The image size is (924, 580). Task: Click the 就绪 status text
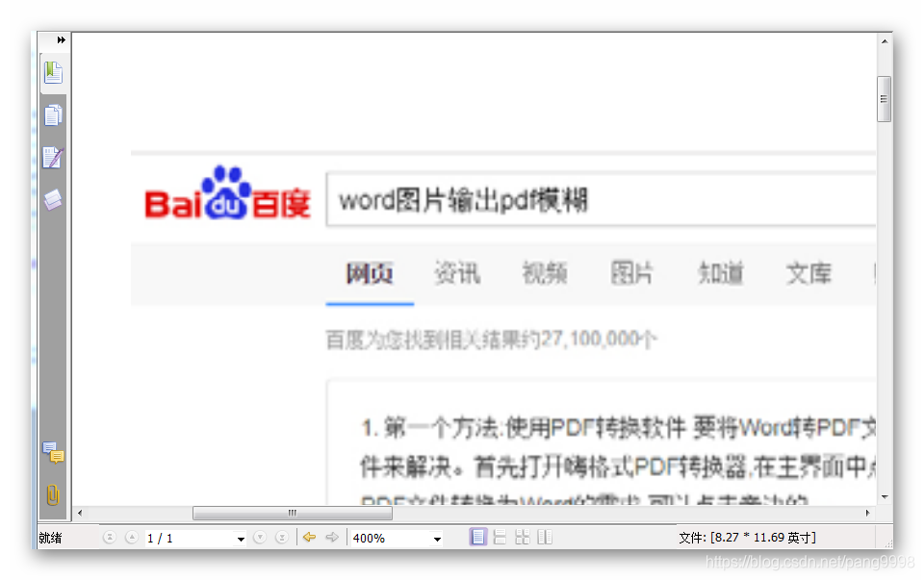pyautogui.click(x=51, y=539)
